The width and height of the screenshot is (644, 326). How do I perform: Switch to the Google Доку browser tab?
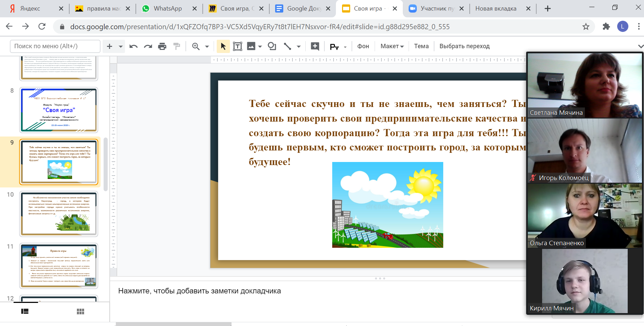point(304,8)
